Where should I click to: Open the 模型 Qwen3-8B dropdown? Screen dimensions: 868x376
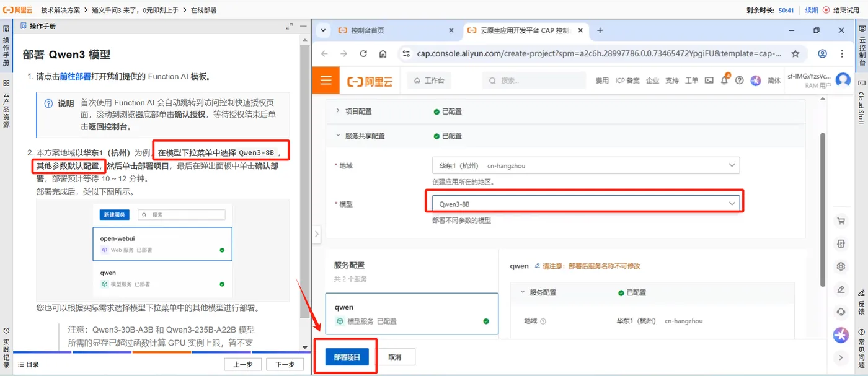tap(586, 203)
